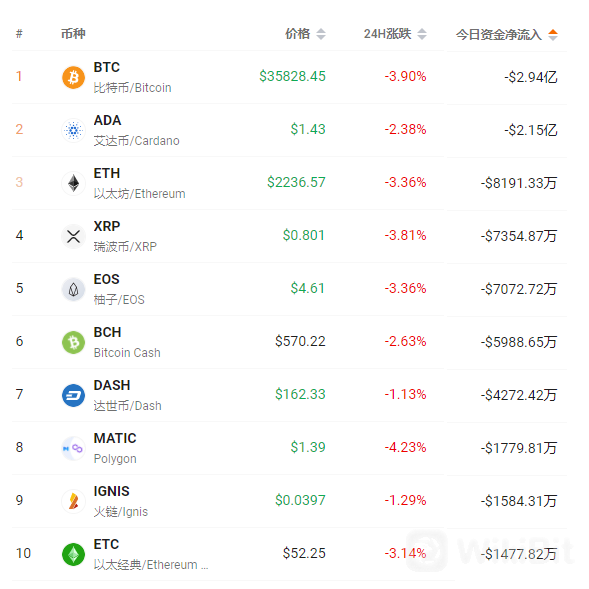
Task: Click the ETC net inflow -$1477.82万
Action: point(519,554)
